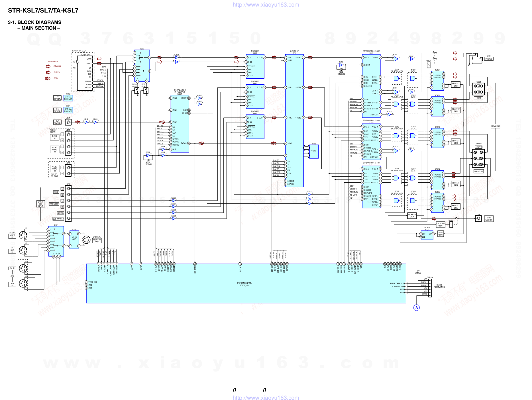Click the X501 12.288MHz crystal symbol
Viewport: 532px width, 400px height.
pos(148,160)
